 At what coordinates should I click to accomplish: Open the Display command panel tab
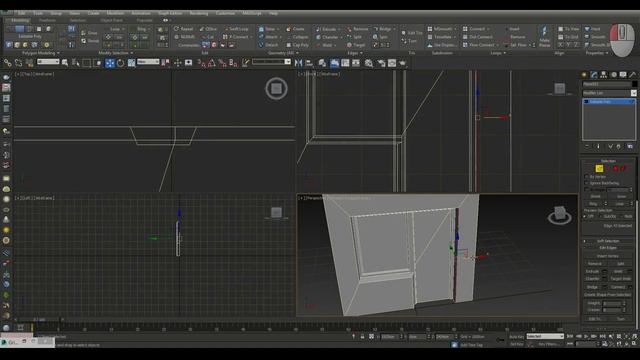623,75
